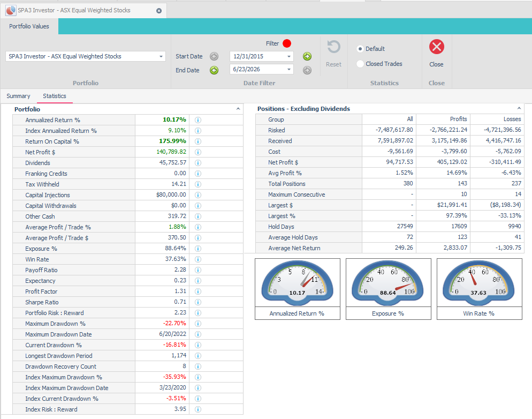Image resolution: width=532 pixels, height=419 pixels.
Task: Click the Start Date previous arrow icon
Action: pos(214,56)
